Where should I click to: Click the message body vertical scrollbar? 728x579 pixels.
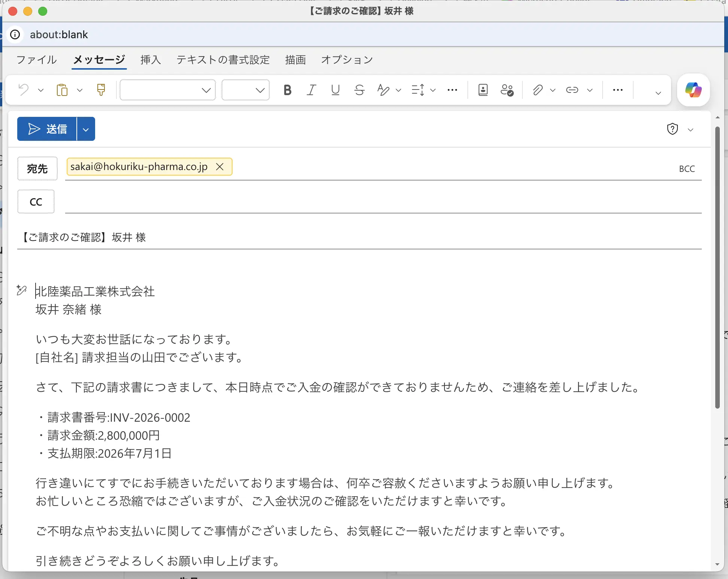point(718,268)
